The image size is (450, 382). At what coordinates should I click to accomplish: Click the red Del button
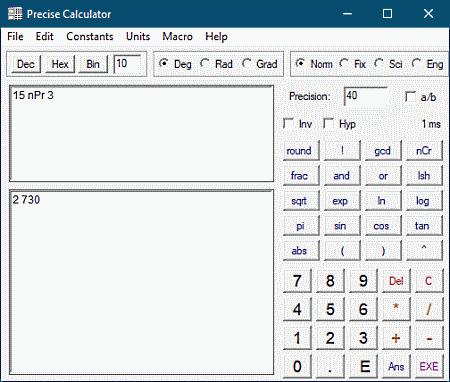click(x=396, y=281)
